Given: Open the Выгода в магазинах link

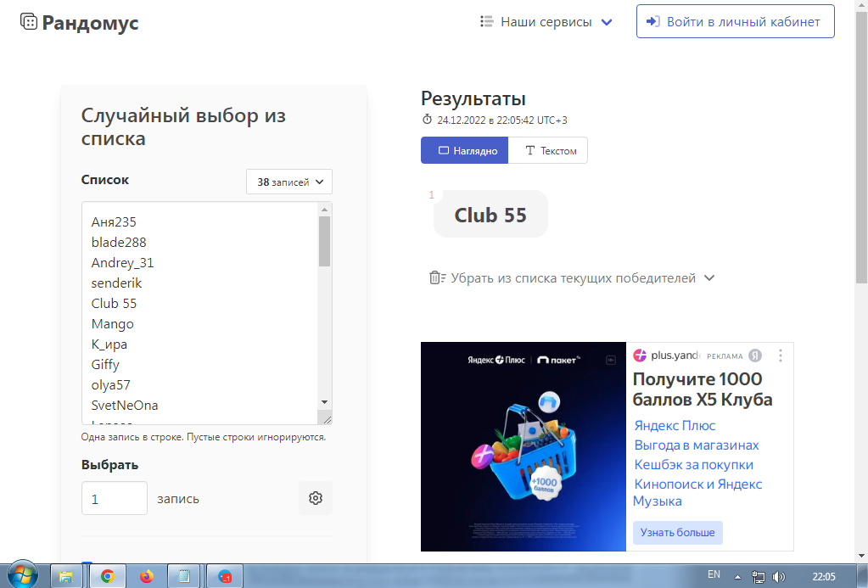Looking at the screenshot, I should [x=697, y=445].
